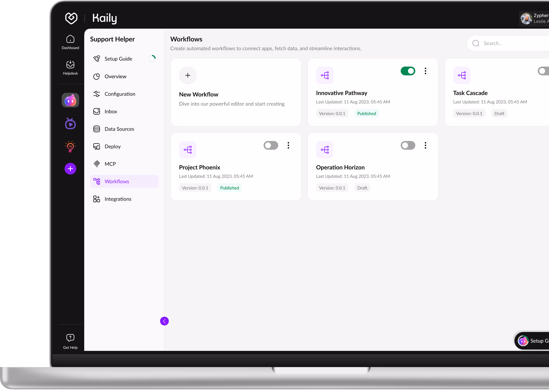Select the TV-play icon in the left sidebar
549x392 pixels.
[70, 124]
